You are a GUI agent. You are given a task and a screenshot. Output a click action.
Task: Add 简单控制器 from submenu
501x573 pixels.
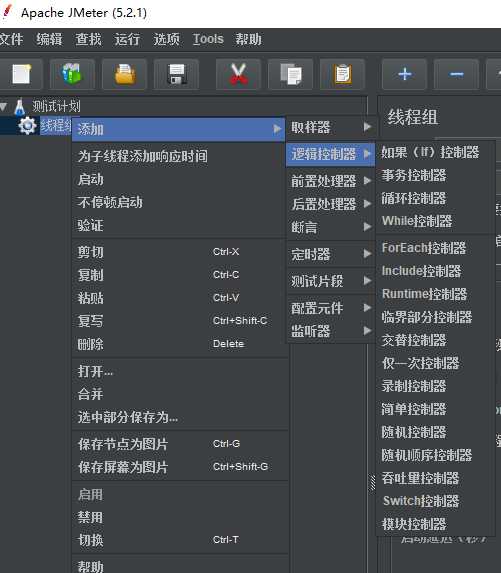coord(435,409)
